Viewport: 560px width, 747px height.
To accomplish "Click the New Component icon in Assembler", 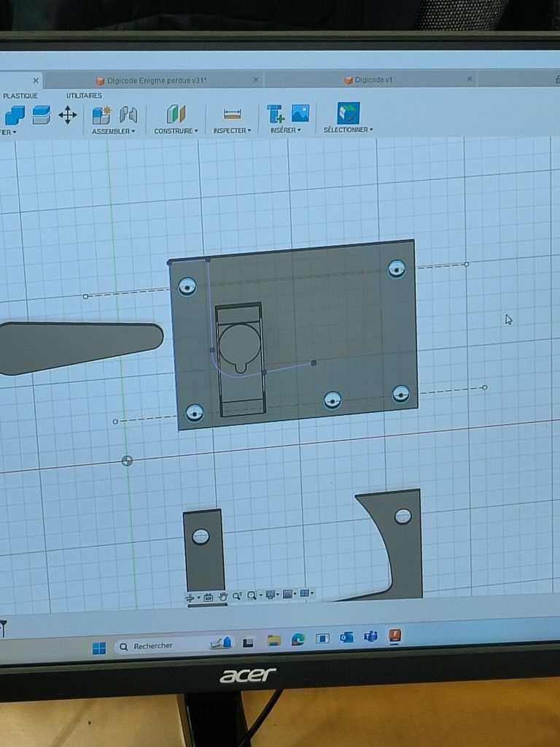I will (x=101, y=115).
